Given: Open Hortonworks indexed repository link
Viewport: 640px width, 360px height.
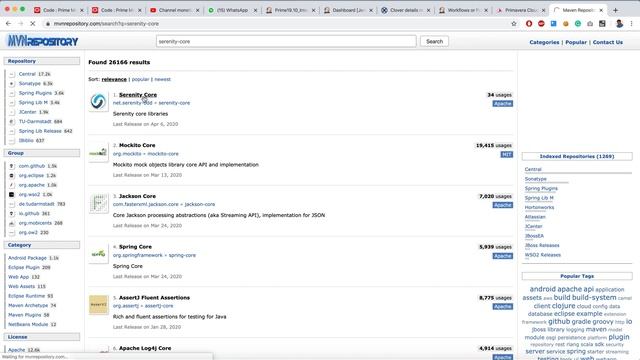Looking at the screenshot, I should tap(539, 207).
